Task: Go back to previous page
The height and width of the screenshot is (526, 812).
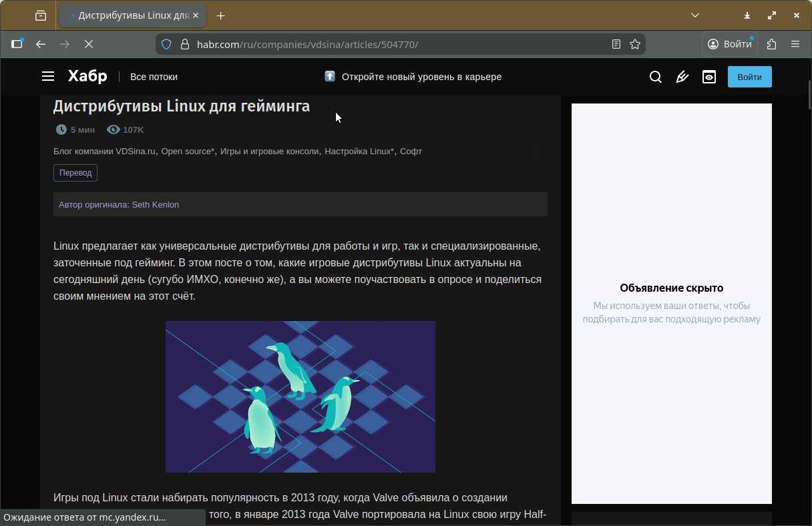Action: coord(41,44)
